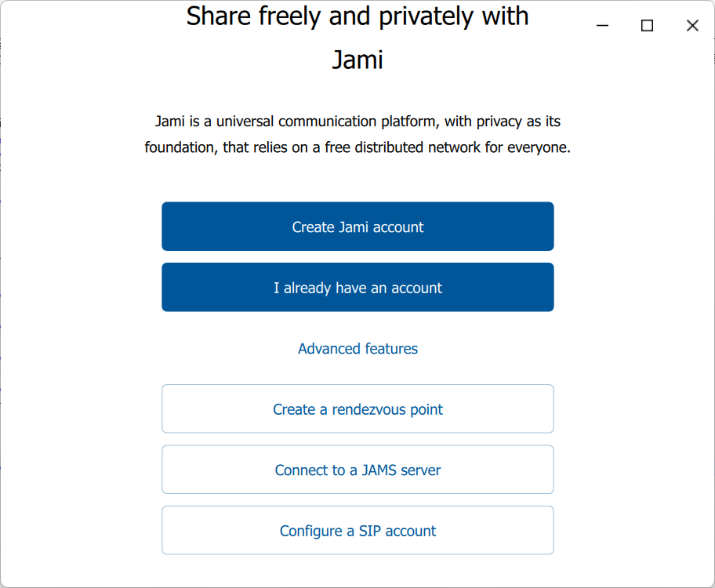
Task: Click the Jami description paragraph text
Action: coord(357,134)
